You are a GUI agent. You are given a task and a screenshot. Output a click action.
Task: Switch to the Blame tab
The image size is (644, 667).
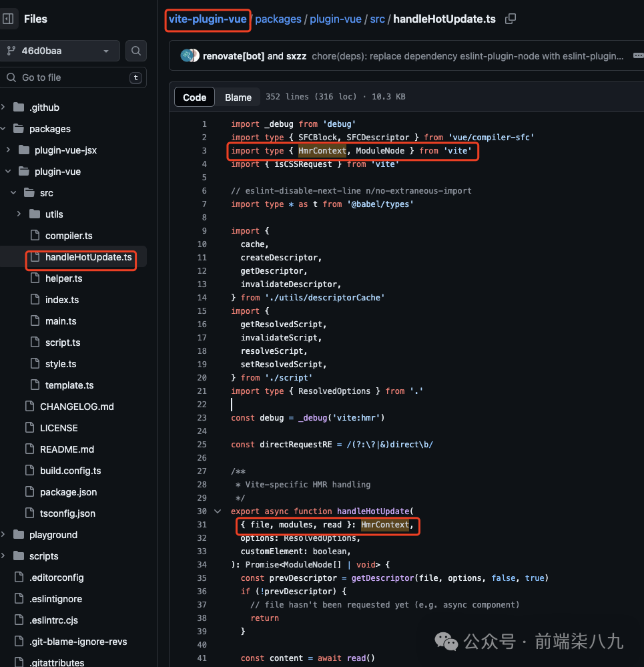coord(238,97)
